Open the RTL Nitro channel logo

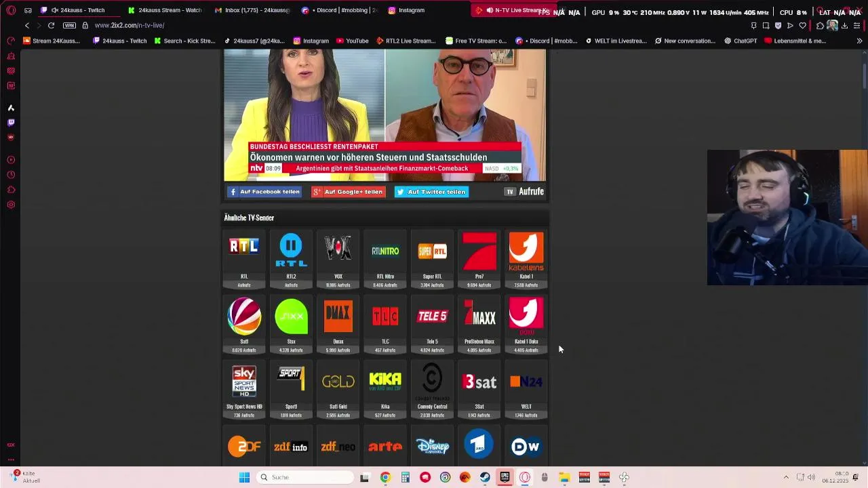(x=385, y=251)
